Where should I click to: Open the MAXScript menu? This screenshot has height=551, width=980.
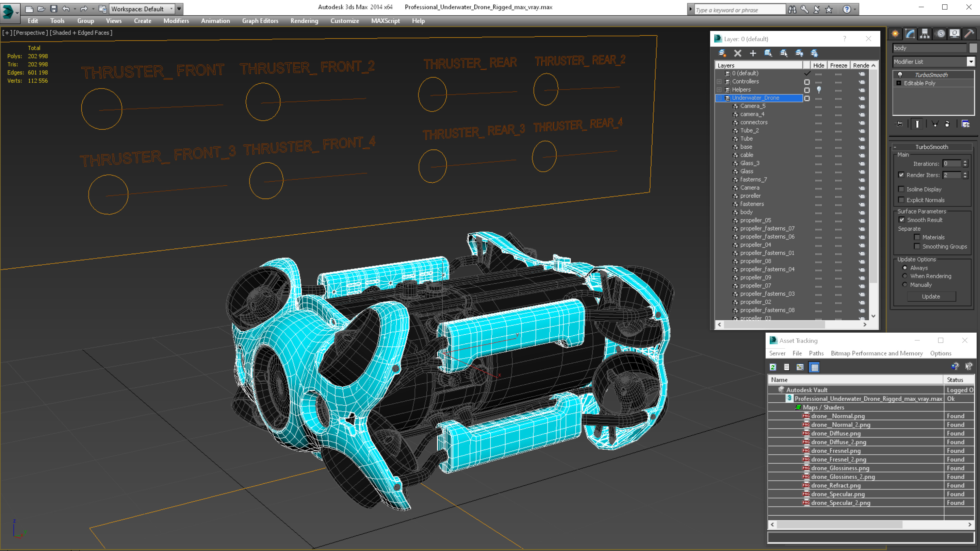[x=386, y=21]
